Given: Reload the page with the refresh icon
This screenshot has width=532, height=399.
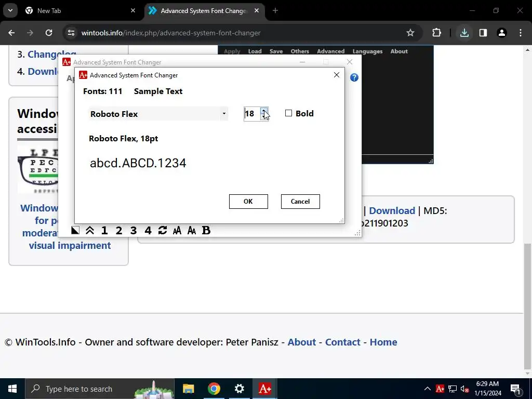Looking at the screenshot, I should coord(49,33).
